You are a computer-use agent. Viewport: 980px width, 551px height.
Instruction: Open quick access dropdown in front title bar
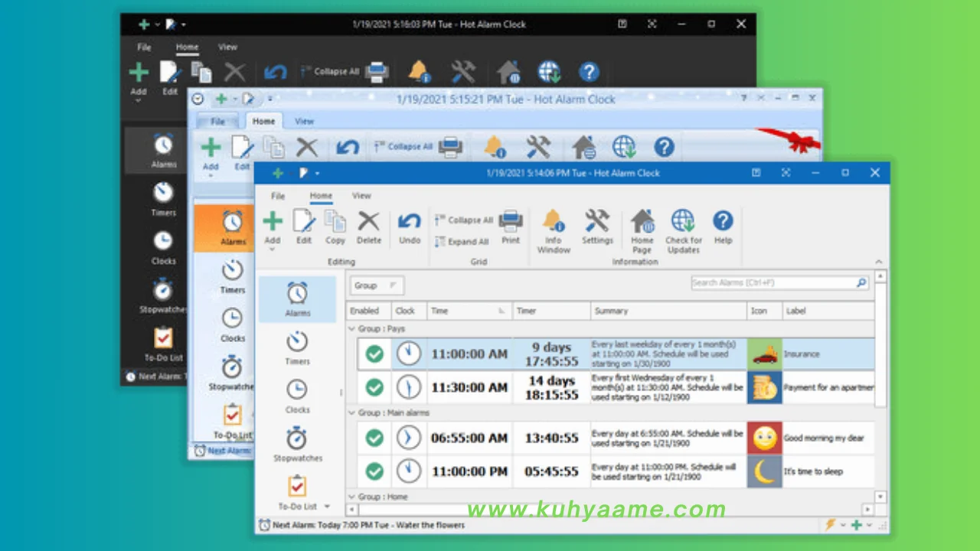point(317,174)
